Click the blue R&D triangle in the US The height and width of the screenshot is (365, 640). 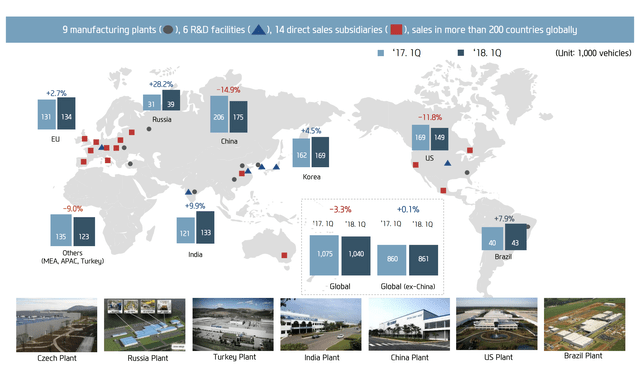[x=448, y=163]
